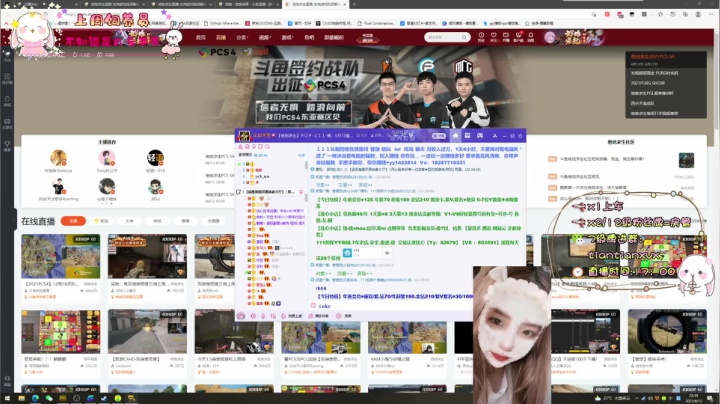Expand the 分类 dropdown in Douyu nav
This screenshot has width=720, height=404.
pos(242,37)
